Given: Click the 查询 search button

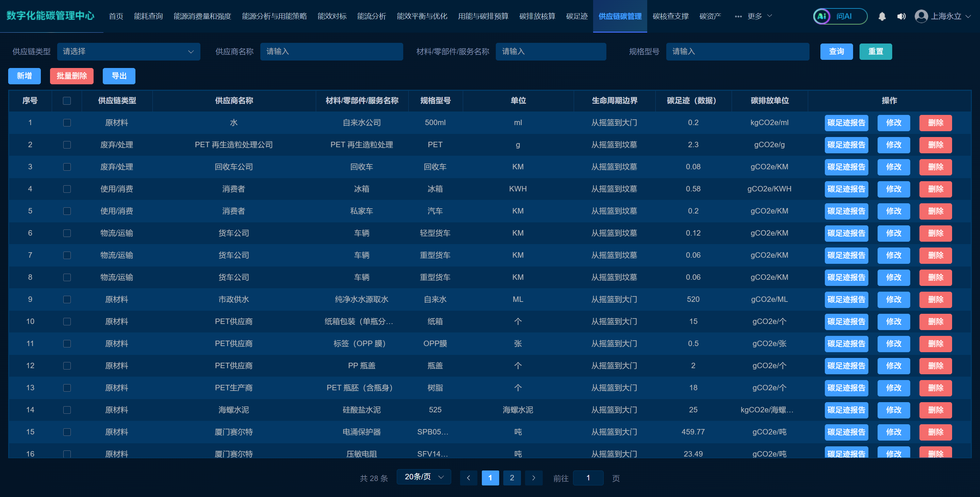Looking at the screenshot, I should (837, 52).
